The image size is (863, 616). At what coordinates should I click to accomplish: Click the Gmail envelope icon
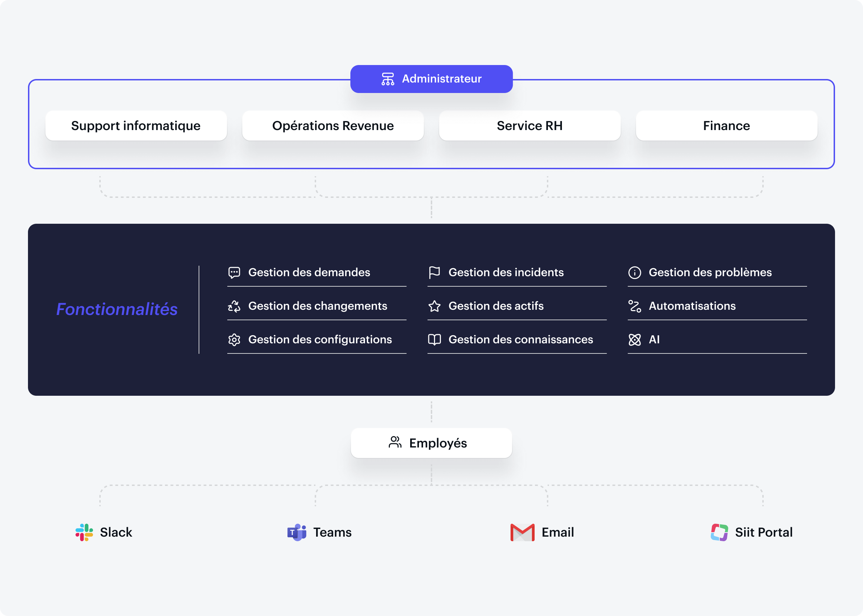pyautogui.click(x=522, y=532)
